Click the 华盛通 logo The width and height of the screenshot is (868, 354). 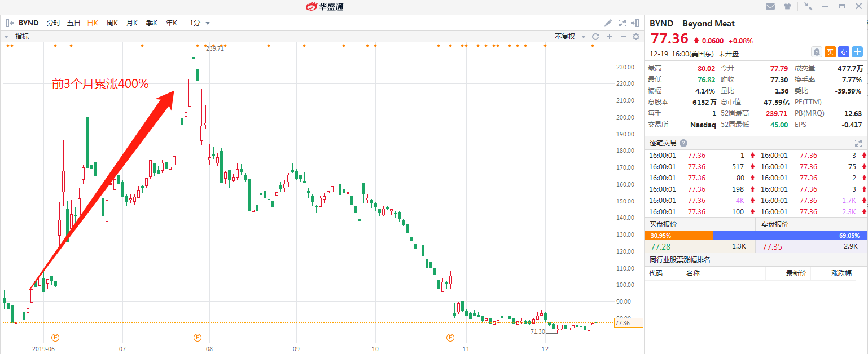(x=325, y=7)
